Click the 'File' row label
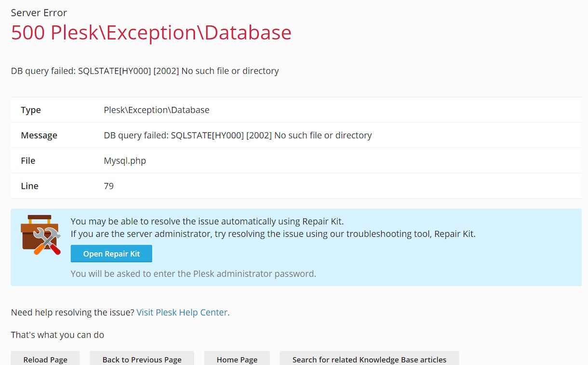The height and width of the screenshot is (365, 588). (28, 160)
